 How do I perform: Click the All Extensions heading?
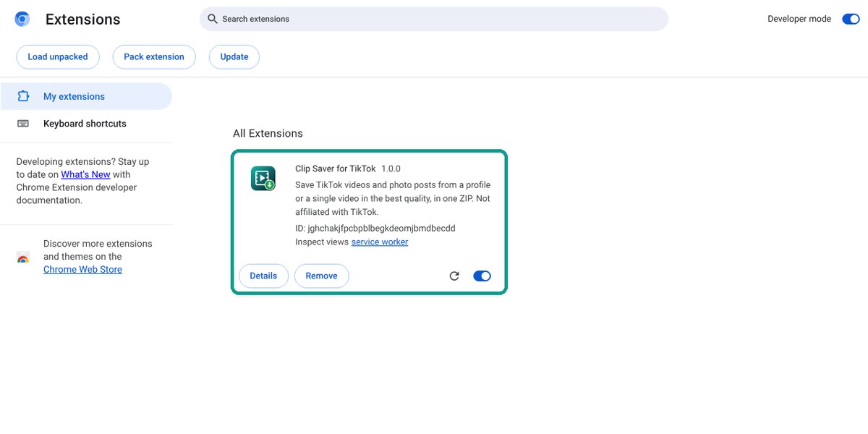(268, 133)
